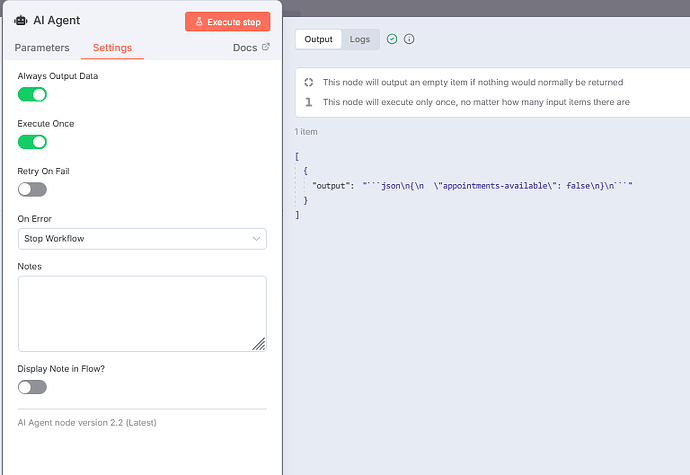Switch to the Logs tab
Viewport: 690px width, 475px height.
click(x=360, y=39)
